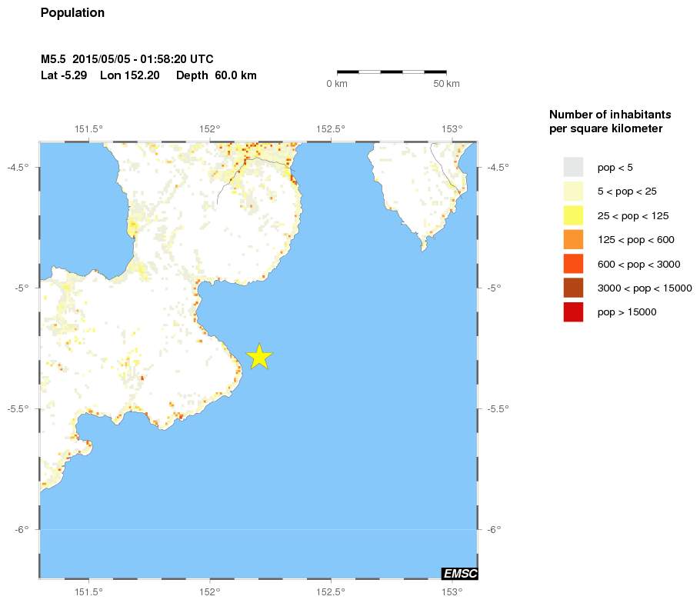Click the EMSC logo on the map

(460, 574)
